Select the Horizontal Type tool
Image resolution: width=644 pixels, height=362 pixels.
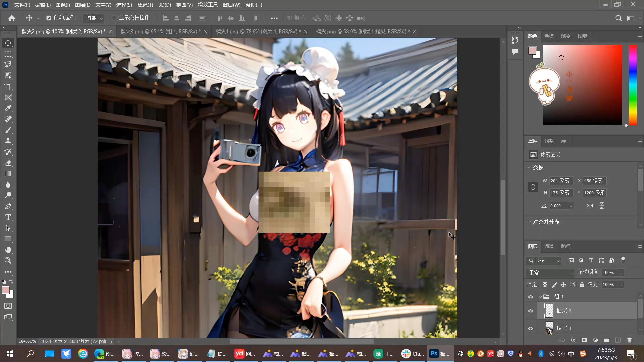(x=8, y=217)
